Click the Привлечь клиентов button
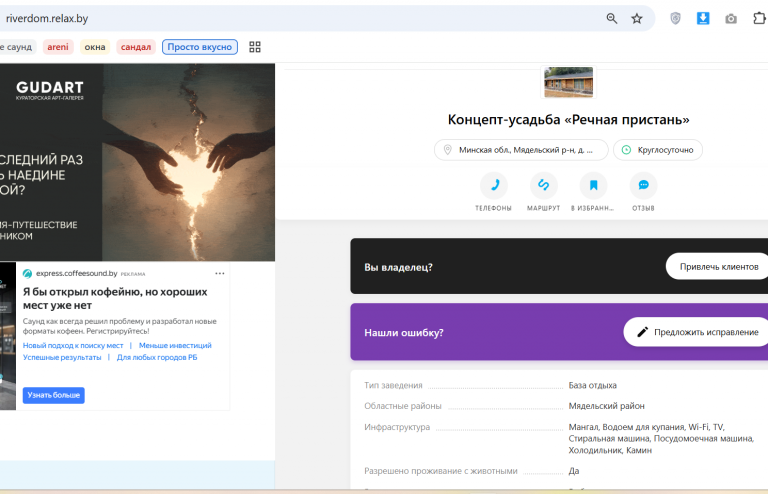Screen dimensions: 768x494 [x=718, y=266]
